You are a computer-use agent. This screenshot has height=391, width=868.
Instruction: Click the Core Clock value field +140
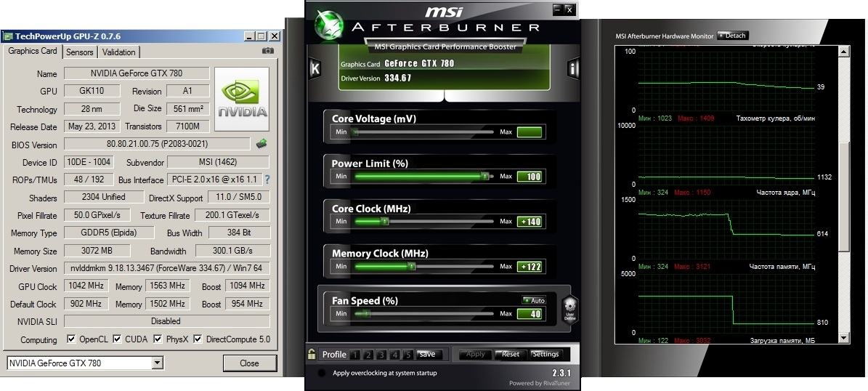(x=530, y=222)
